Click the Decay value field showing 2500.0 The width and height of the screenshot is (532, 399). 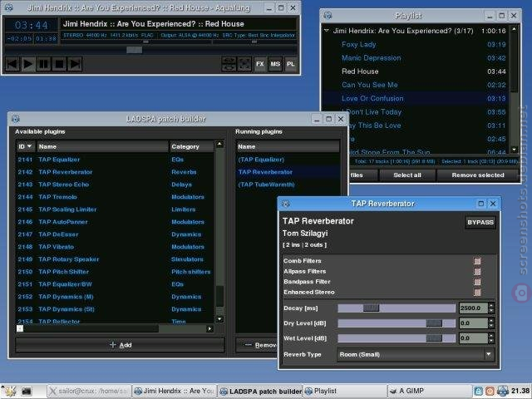point(473,308)
